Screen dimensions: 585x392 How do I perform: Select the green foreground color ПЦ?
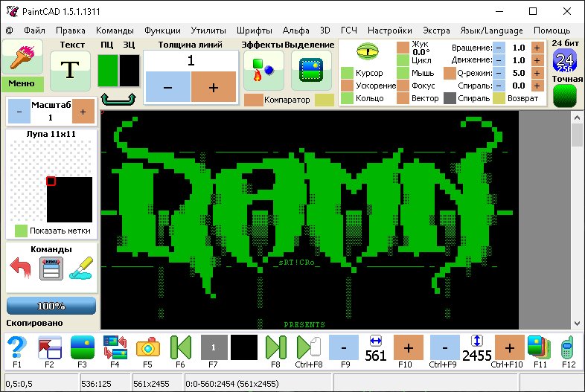coord(108,71)
